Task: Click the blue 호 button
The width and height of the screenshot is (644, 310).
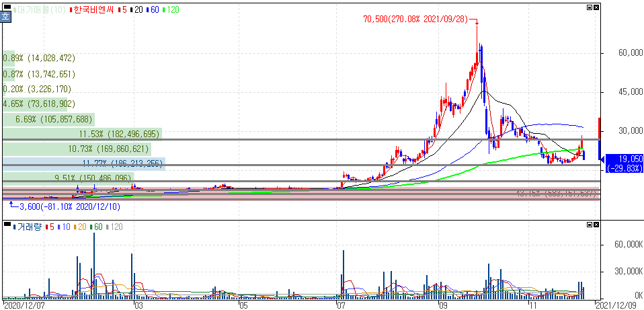Action: (x=6, y=17)
